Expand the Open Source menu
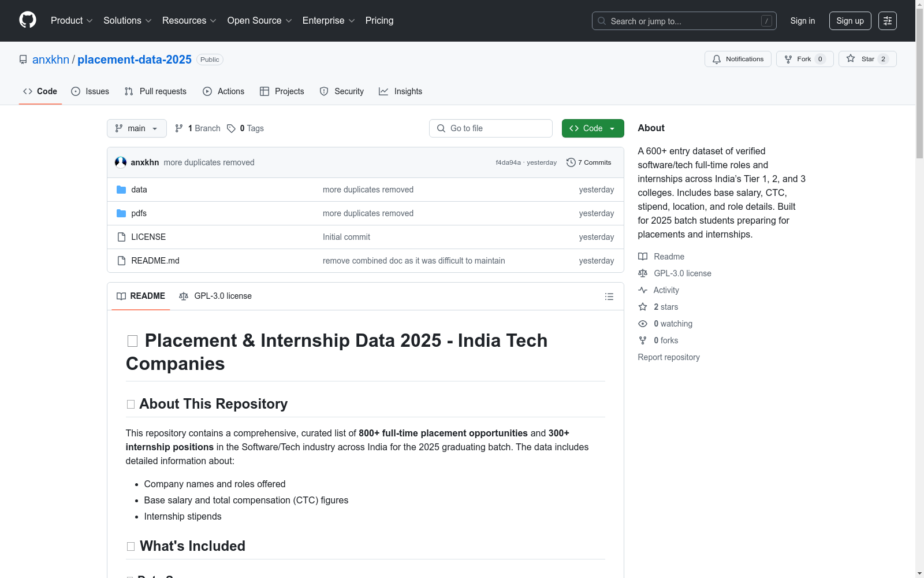924x578 pixels. click(260, 21)
